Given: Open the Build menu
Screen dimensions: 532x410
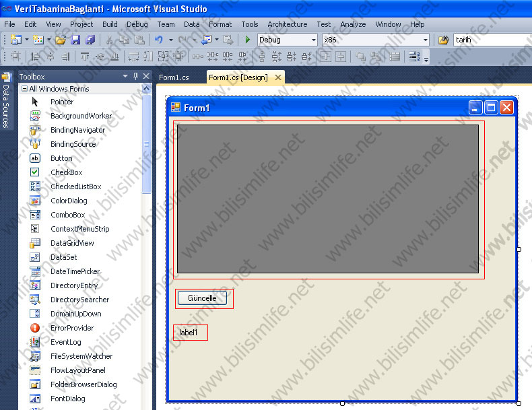Looking at the screenshot, I should coord(110,24).
